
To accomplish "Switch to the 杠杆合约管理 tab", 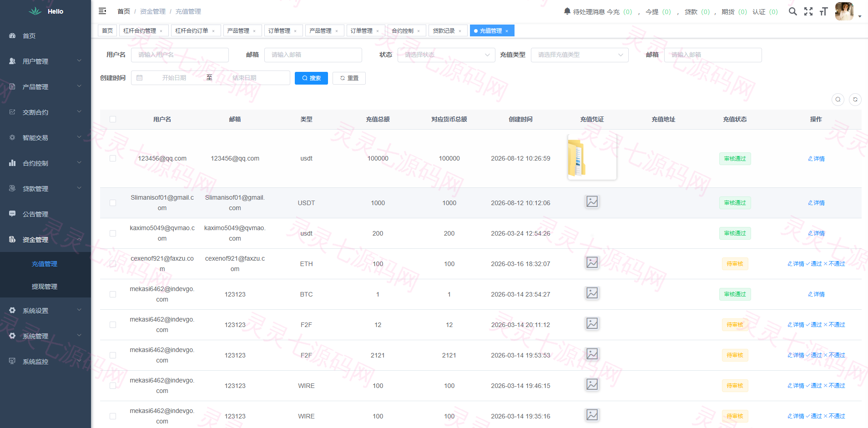I will 144,30.
